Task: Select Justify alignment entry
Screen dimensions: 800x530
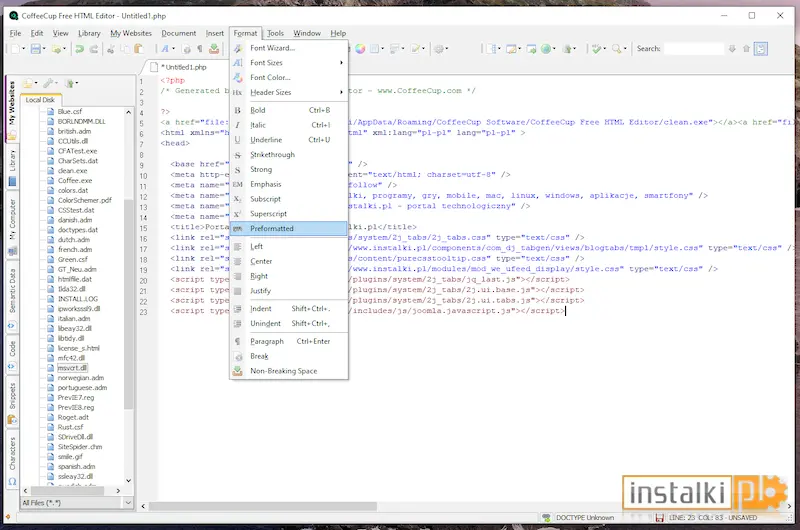Action: (289, 291)
